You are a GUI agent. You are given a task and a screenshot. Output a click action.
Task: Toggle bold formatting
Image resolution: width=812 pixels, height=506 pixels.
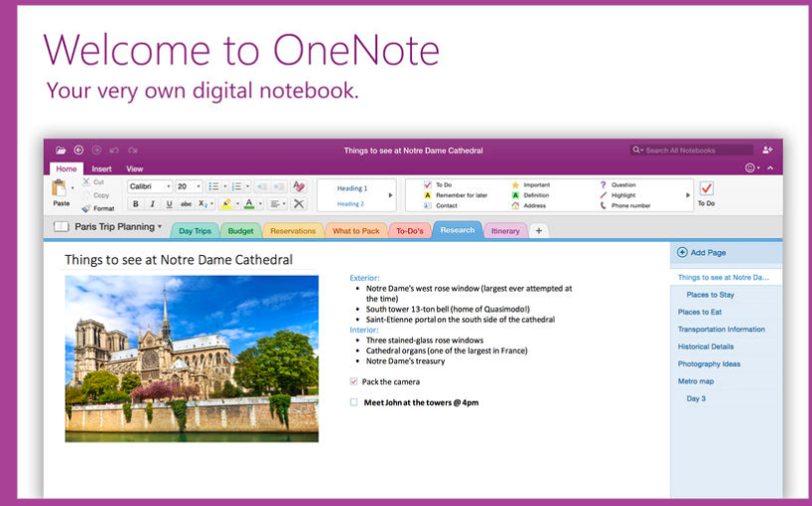click(136, 203)
